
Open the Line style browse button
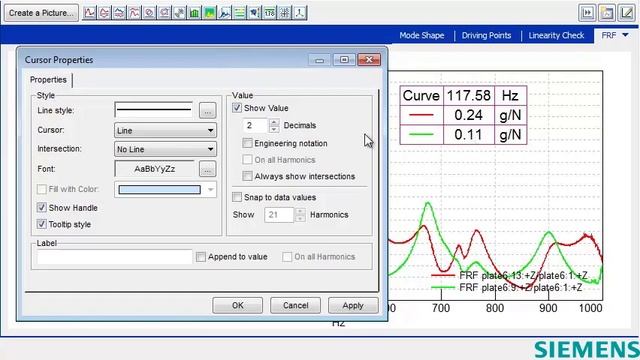[x=207, y=111]
